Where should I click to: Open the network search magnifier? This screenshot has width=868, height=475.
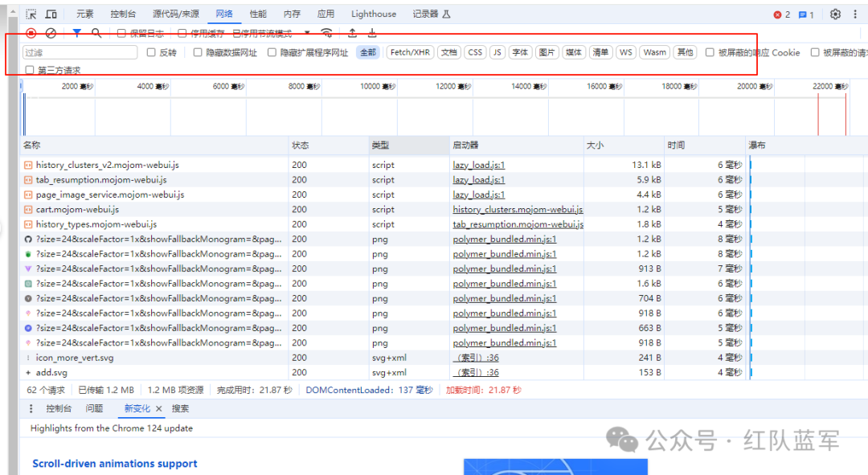pyautogui.click(x=96, y=33)
